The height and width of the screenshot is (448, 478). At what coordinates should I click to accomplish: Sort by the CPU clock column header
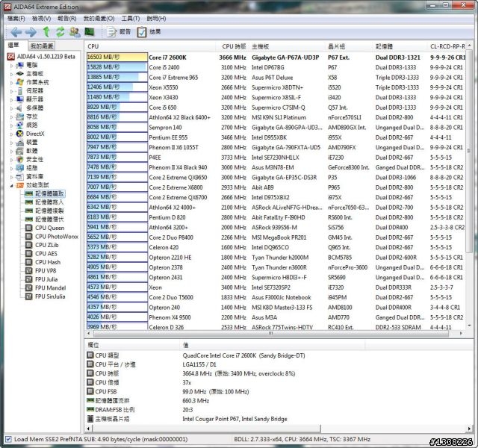pyautogui.click(x=233, y=46)
